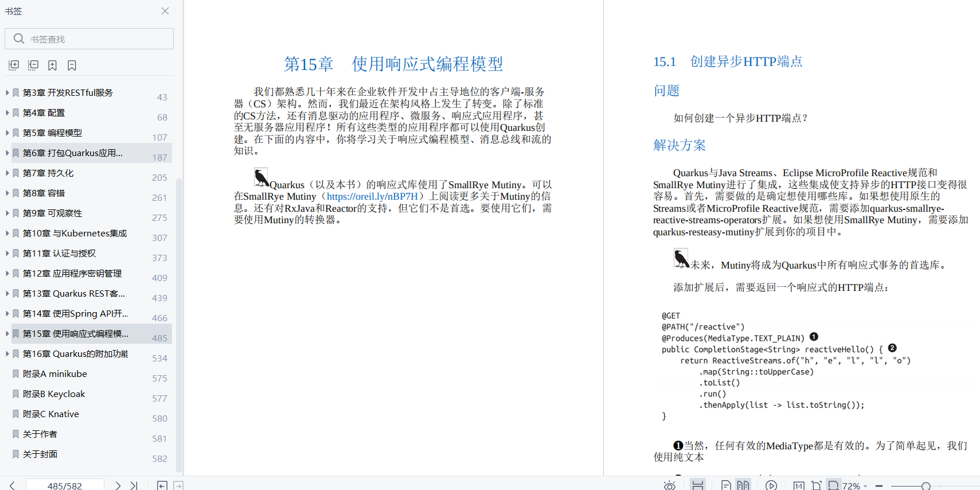Click page number 485 in bookmark list

point(159,338)
